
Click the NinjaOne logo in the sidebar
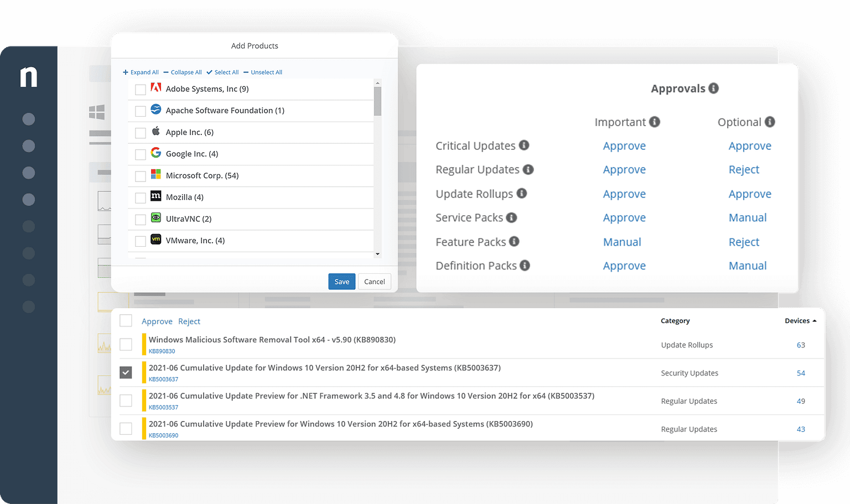point(29,77)
